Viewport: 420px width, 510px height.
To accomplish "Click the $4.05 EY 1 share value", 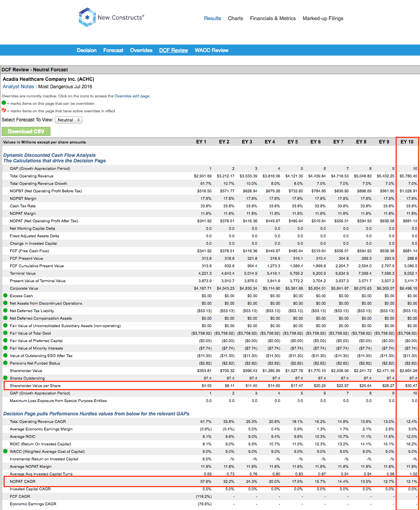I will (207, 385).
